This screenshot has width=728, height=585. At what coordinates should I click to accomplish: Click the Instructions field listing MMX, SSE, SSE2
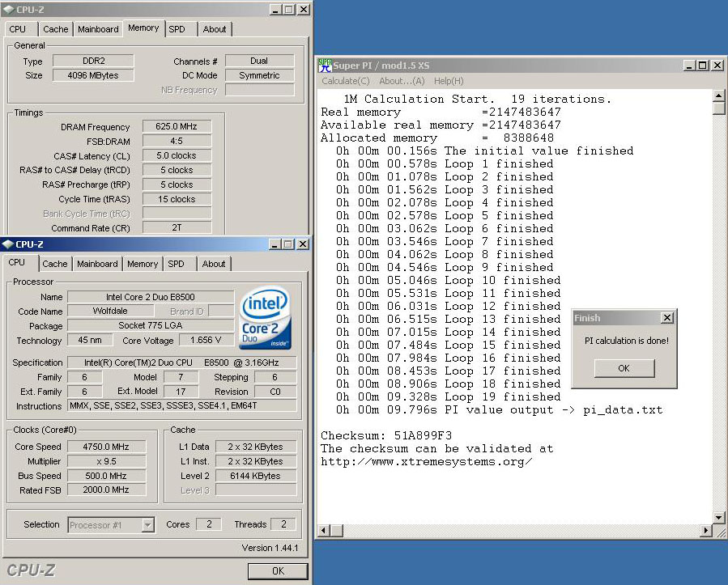[x=182, y=405]
